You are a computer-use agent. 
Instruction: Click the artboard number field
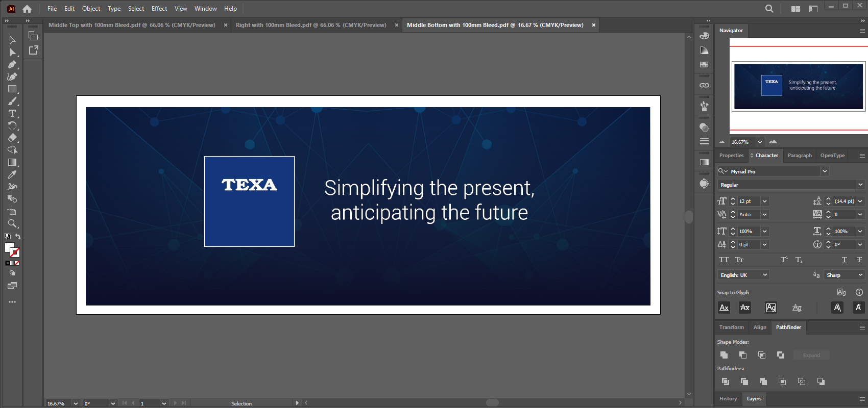149,403
